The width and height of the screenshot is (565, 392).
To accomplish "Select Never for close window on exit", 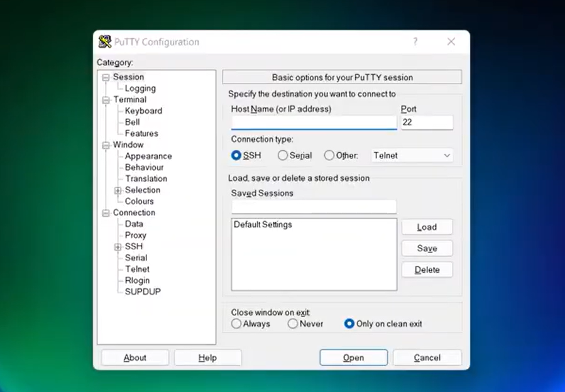I will click(x=293, y=324).
